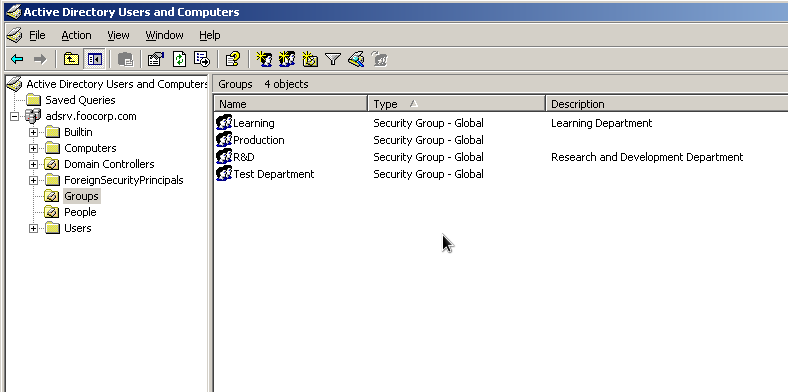Open the File menu

point(37,35)
